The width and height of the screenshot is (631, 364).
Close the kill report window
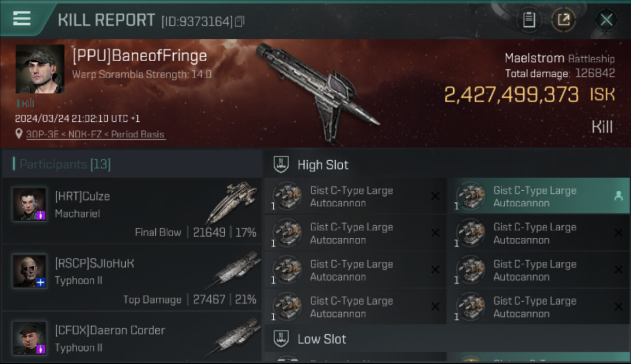tap(606, 20)
